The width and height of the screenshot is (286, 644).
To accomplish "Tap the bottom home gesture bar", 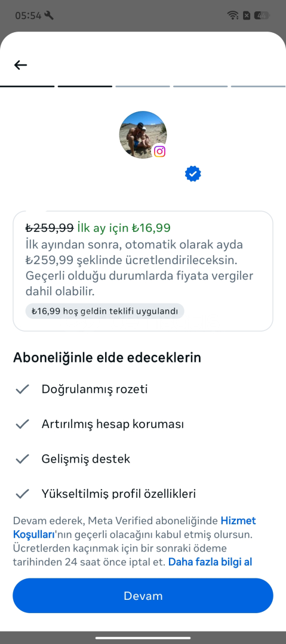I will (x=143, y=638).
